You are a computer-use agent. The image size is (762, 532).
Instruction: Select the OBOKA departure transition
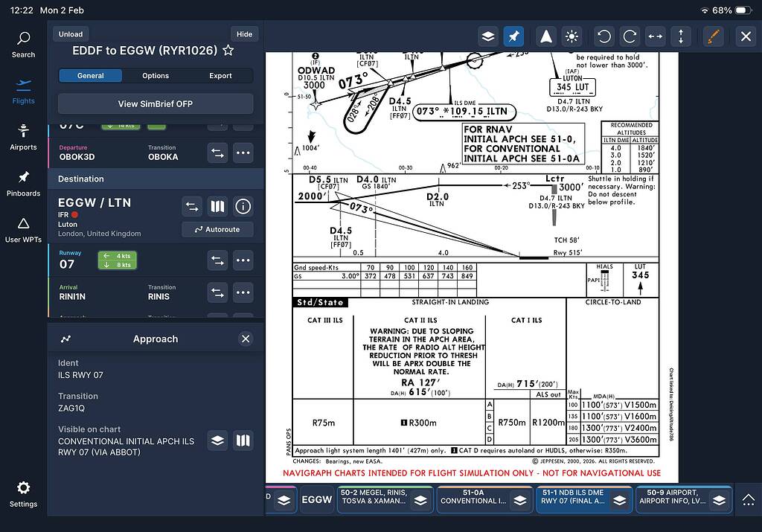(x=163, y=157)
